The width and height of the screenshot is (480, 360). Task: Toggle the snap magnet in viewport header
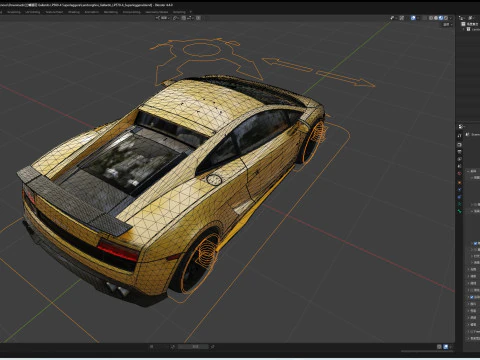[x=184, y=18]
